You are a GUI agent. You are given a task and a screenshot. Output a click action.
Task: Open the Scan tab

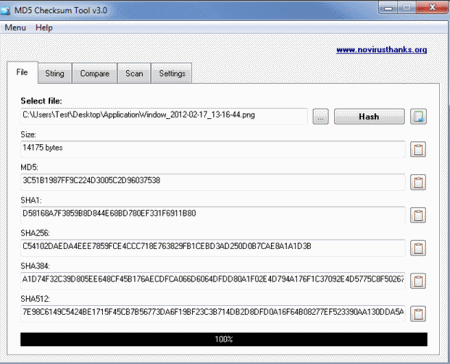coord(134,73)
